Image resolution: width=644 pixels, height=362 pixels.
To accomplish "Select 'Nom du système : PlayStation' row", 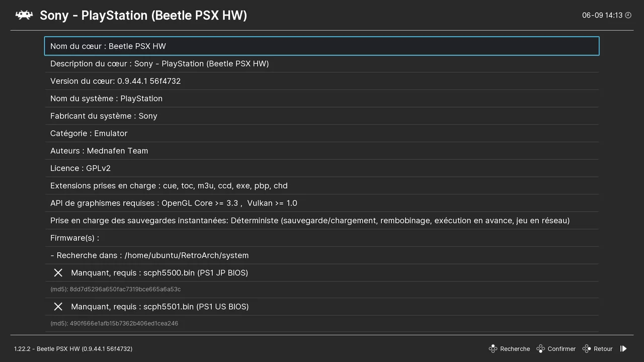I will click(x=322, y=99).
